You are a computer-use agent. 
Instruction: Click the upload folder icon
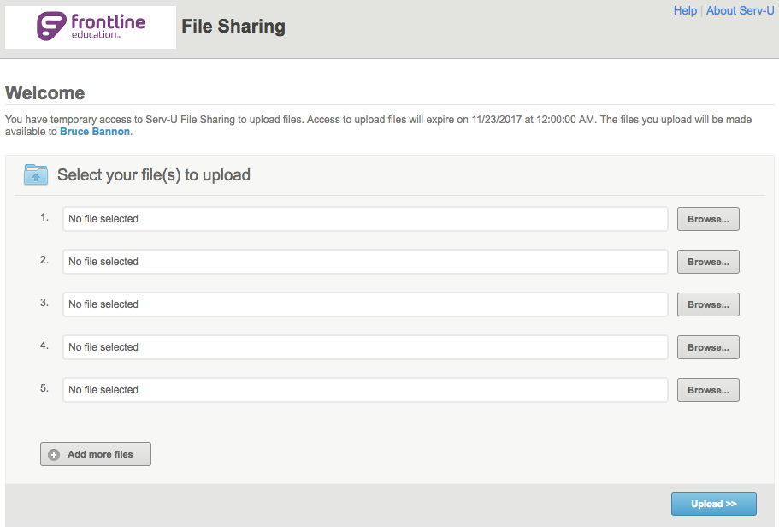point(36,175)
